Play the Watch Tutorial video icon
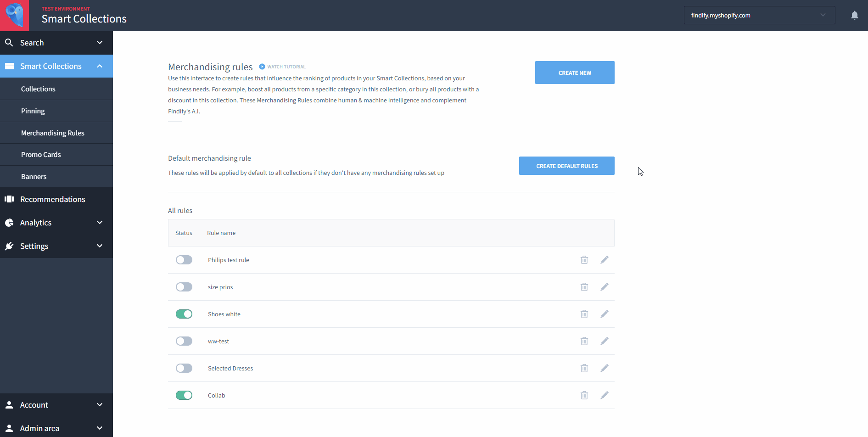Viewport: 868px width, 437px height. click(x=262, y=67)
